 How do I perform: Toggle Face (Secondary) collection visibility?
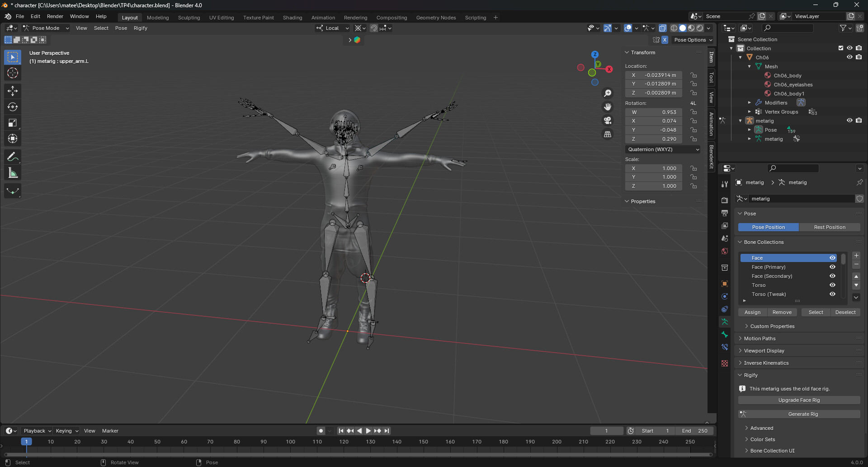pyautogui.click(x=832, y=276)
